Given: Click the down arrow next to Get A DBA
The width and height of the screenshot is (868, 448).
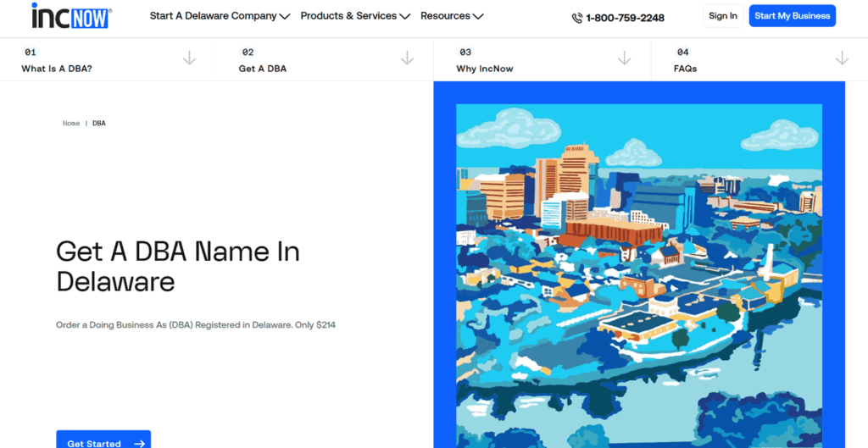Looking at the screenshot, I should [x=407, y=58].
